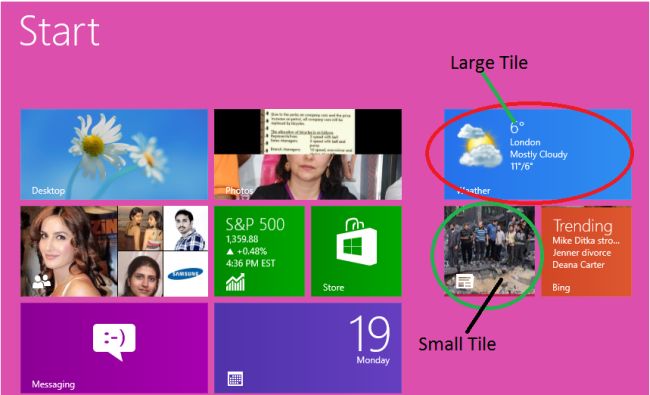
Task: Click 'Mostly Cloudy' weather text
Action: [x=538, y=155]
